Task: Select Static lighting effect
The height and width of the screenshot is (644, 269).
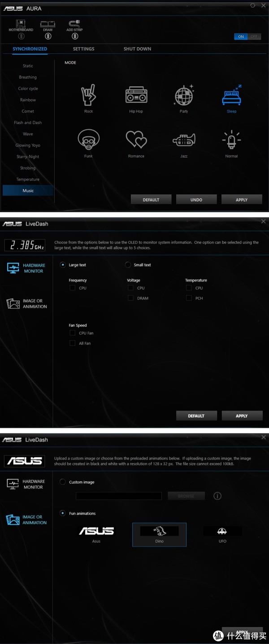Action: tap(28, 66)
